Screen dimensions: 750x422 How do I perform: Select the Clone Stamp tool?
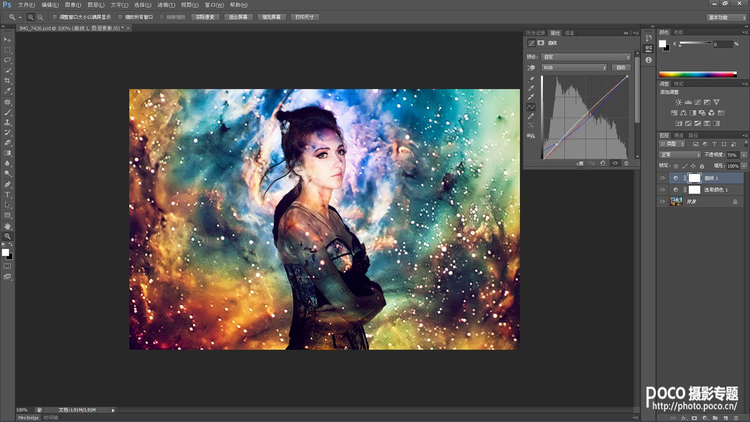pos(7,122)
